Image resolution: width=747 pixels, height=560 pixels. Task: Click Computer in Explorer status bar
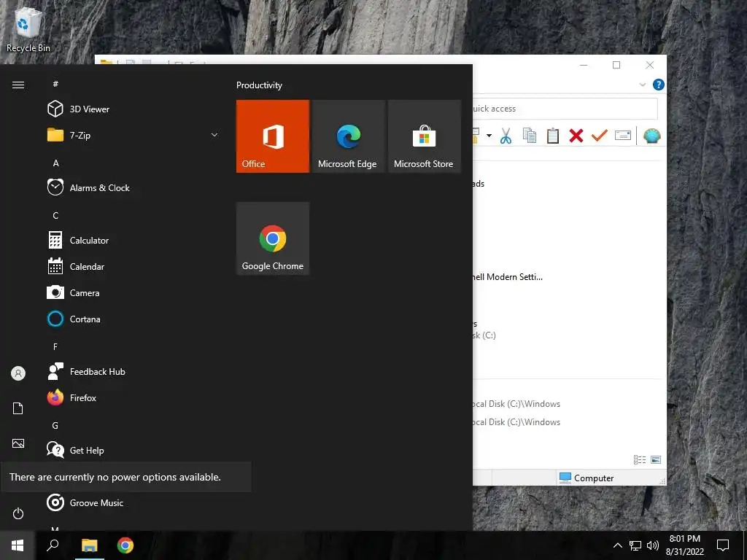587,478
